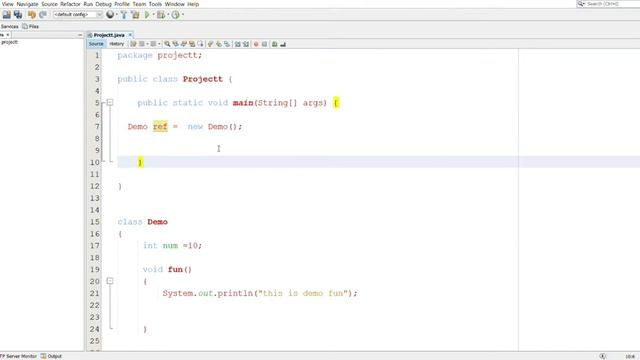Open the Source menu in menu bar
Screen dimensions: 640x360
[49, 4]
